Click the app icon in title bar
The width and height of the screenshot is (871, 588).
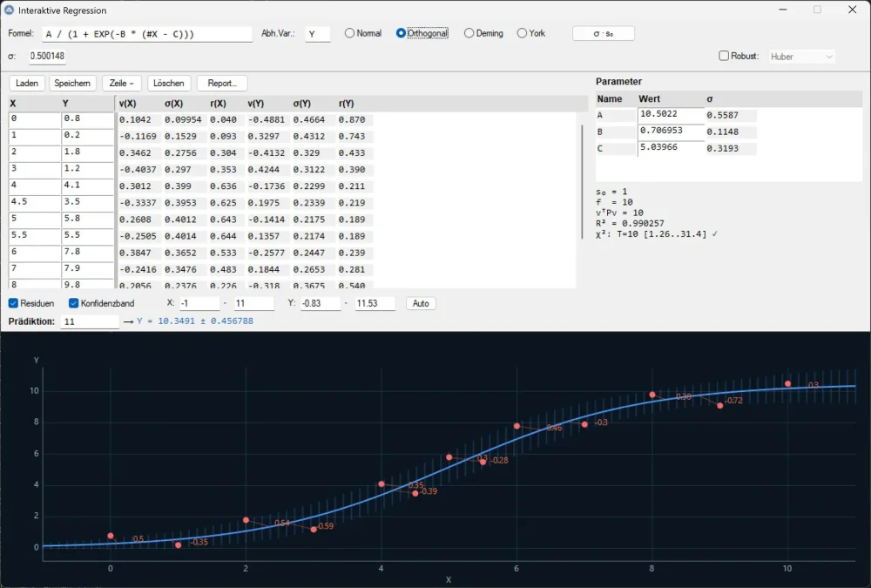9,10
